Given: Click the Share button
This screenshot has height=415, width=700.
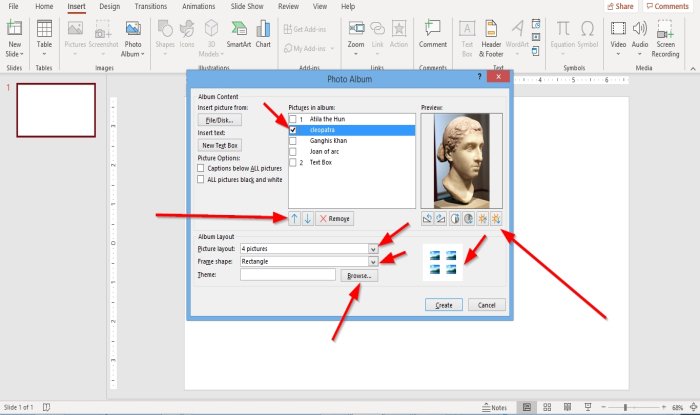Looking at the screenshot, I should (621, 6).
